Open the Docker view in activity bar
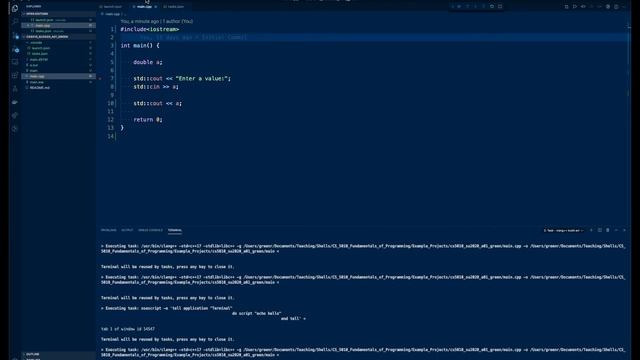This screenshot has height=360, width=640. [15, 102]
